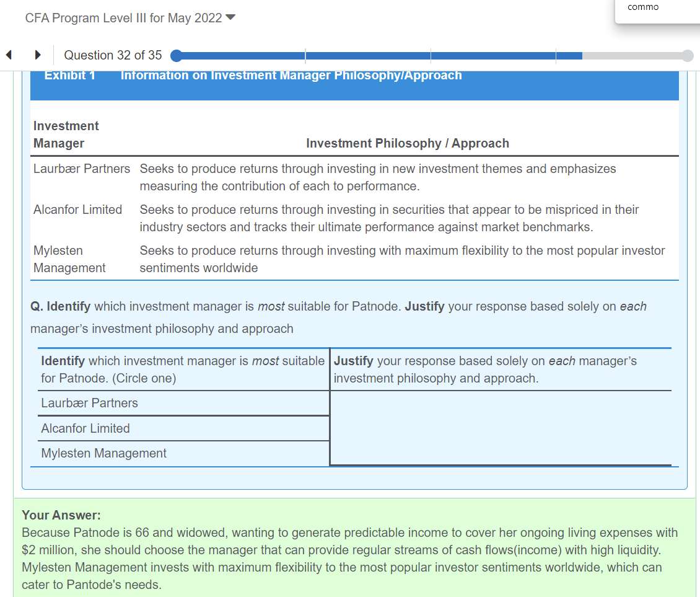Click the Alcanfor Limited row in Exhibit 1
The image size is (700, 597).
[x=354, y=218]
